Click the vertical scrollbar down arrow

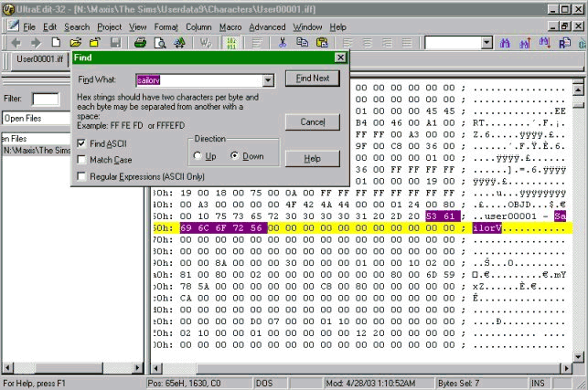tap(579, 364)
